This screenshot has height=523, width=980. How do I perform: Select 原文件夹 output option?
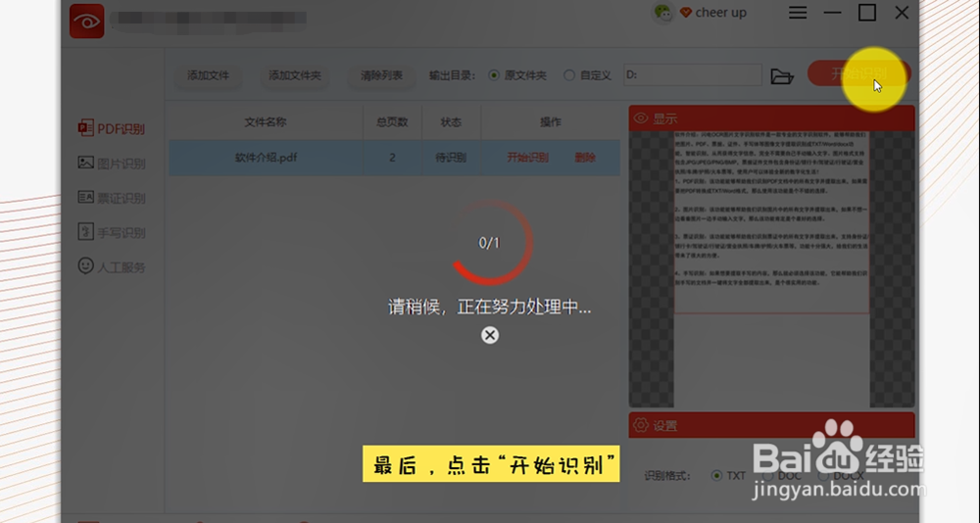click(x=517, y=75)
